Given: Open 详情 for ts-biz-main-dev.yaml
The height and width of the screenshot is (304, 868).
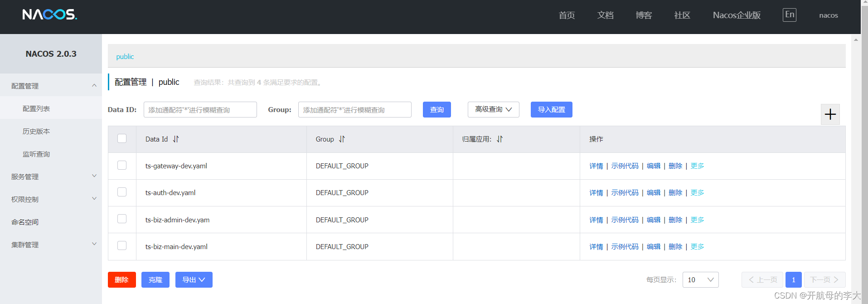Looking at the screenshot, I should [596, 247].
